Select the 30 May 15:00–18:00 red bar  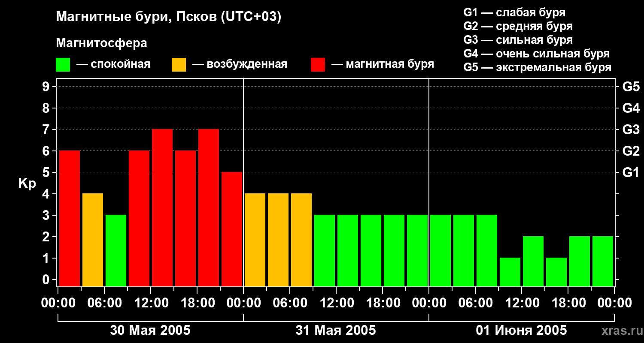185,218
